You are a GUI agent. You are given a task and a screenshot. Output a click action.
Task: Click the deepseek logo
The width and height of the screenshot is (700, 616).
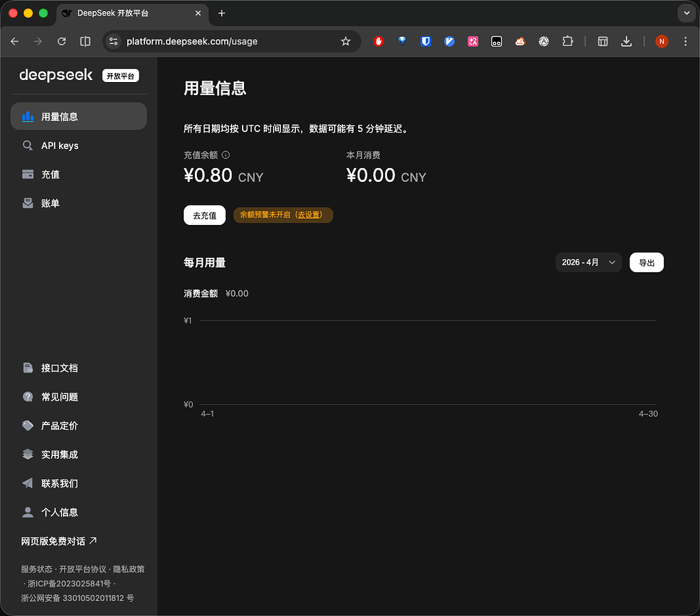(x=56, y=75)
